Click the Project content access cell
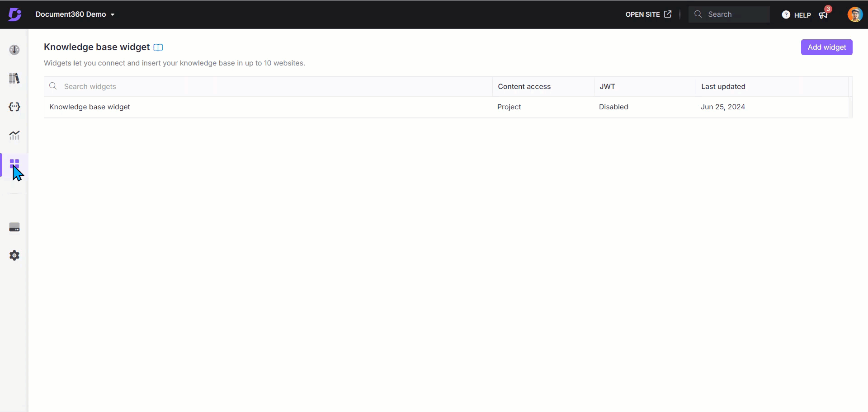The width and height of the screenshot is (868, 412). [509, 107]
